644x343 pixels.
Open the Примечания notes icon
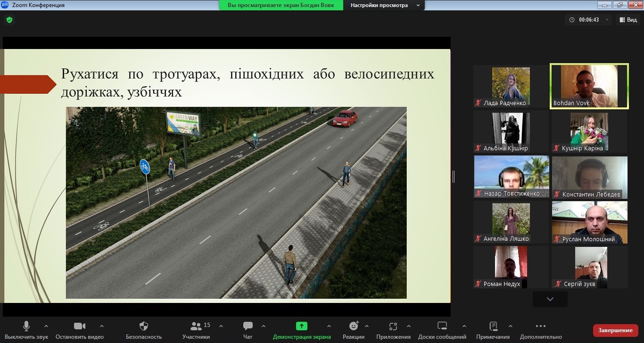[x=493, y=326]
